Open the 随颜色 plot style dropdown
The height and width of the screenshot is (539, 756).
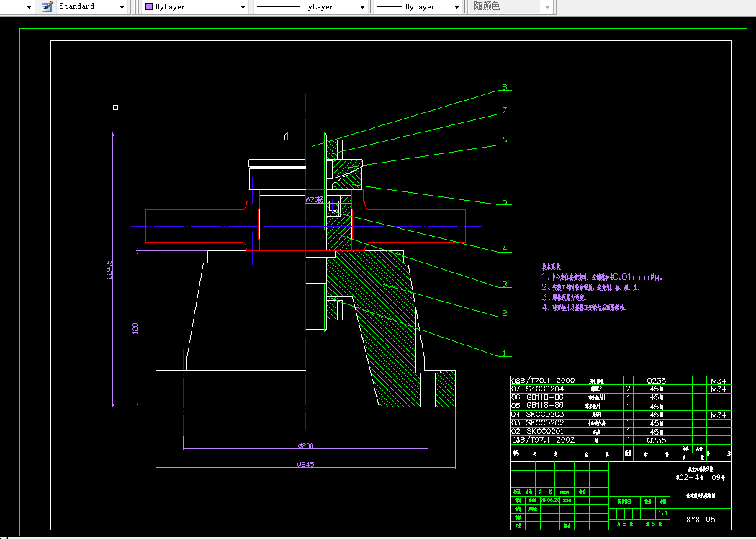(547, 6)
